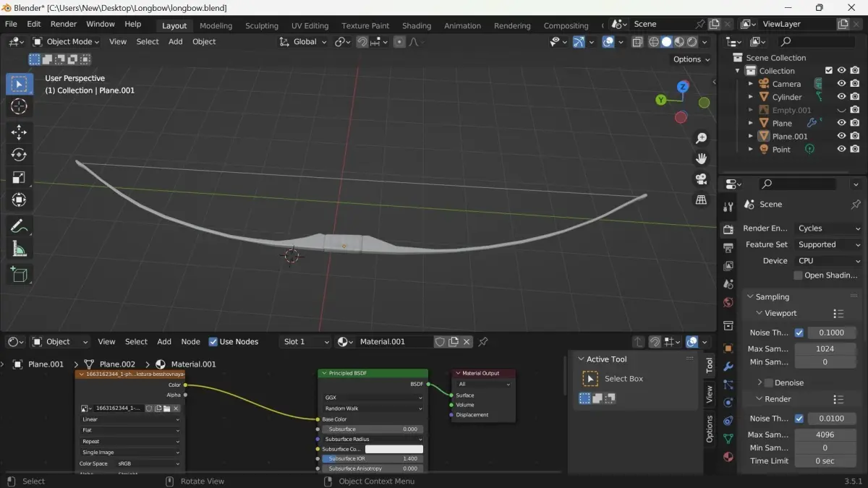Viewport: 868px width, 488px height.
Task: Click the outliner search field
Action: (x=817, y=42)
